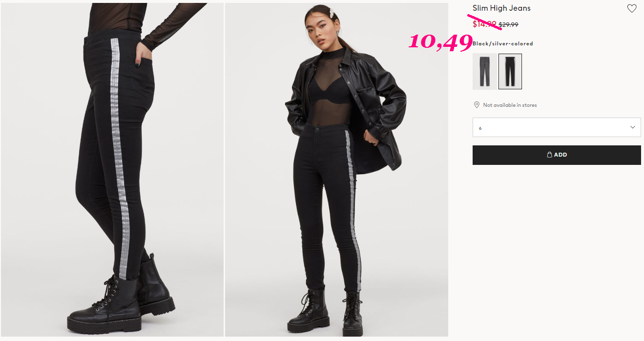The height and width of the screenshot is (341, 644).
Task: Click the pink 10,49 handwritten price
Action: pyautogui.click(x=440, y=41)
